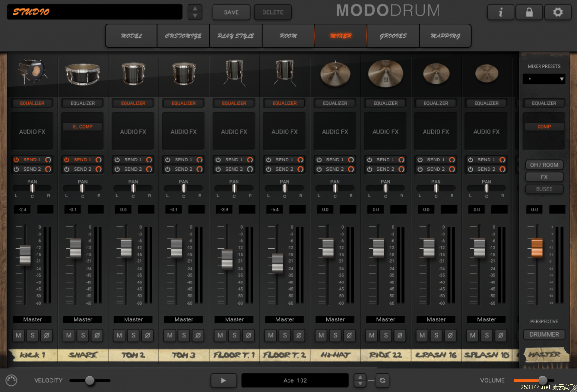The height and width of the screenshot is (392, 577).
Task: Change perspective with DRUMMER button
Action: pos(544,334)
